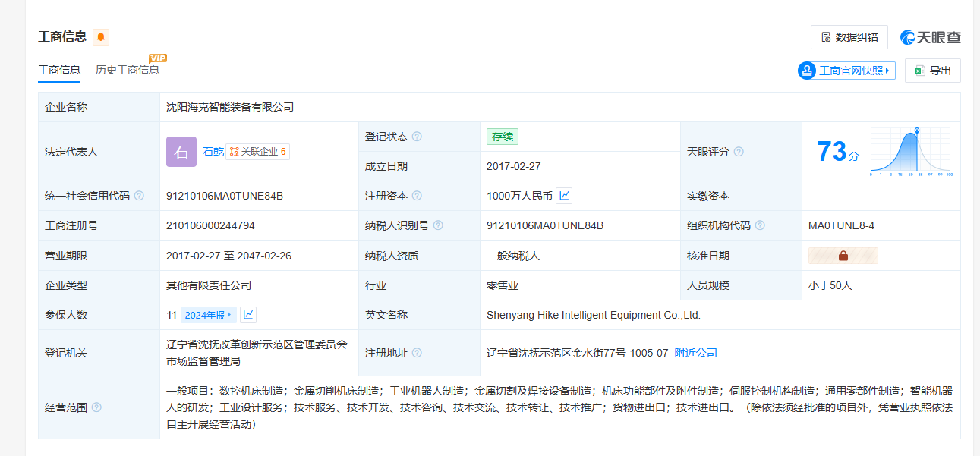The height and width of the screenshot is (456, 980).
Task: Click the help icon beside 统一社会信用代码
Action: pyautogui.click(x=139, y=196)
